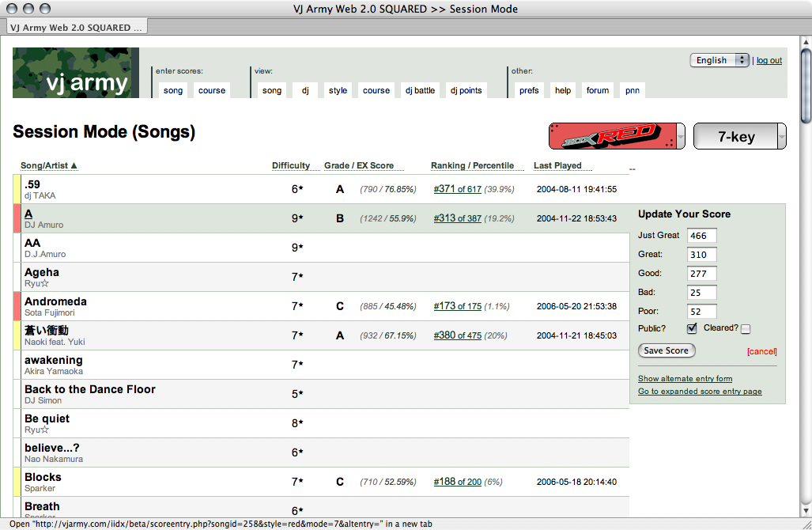Open the English language dropdown
The image size is (812, 530).
pyautogui.click(x=719, y=60)
